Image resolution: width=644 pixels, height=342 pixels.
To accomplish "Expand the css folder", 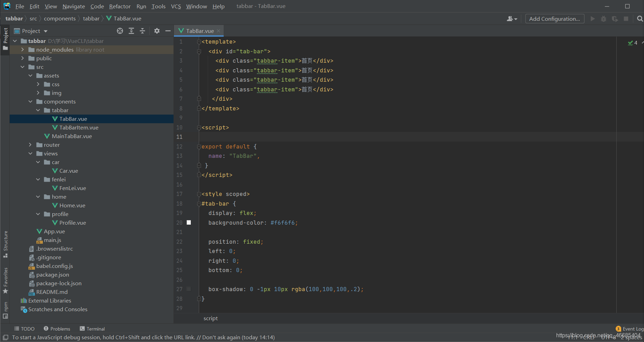I will point(38,84).
